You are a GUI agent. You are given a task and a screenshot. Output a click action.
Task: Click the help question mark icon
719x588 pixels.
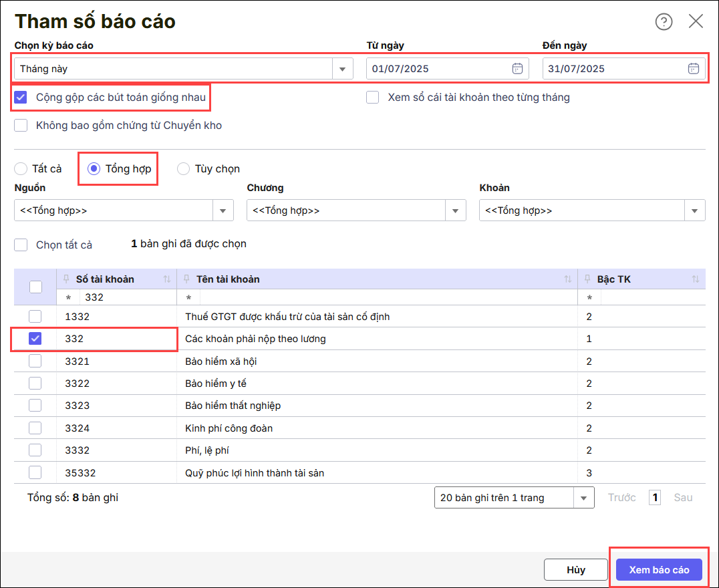click(x=664, y=22)
